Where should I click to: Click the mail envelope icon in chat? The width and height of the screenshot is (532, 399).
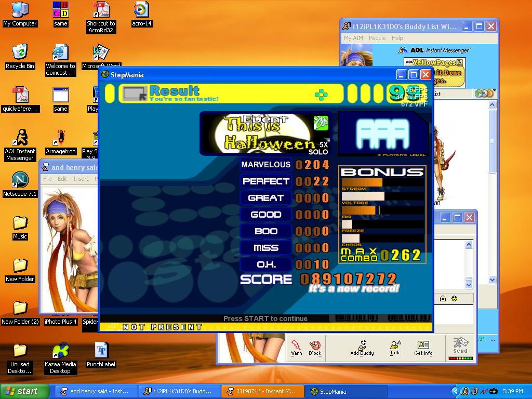pos(443,299)
